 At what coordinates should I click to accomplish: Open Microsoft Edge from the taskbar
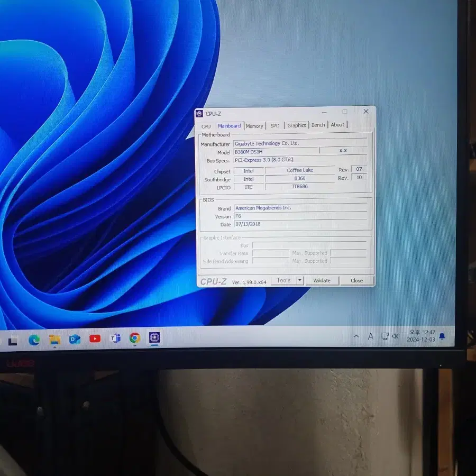click(34, 340)
